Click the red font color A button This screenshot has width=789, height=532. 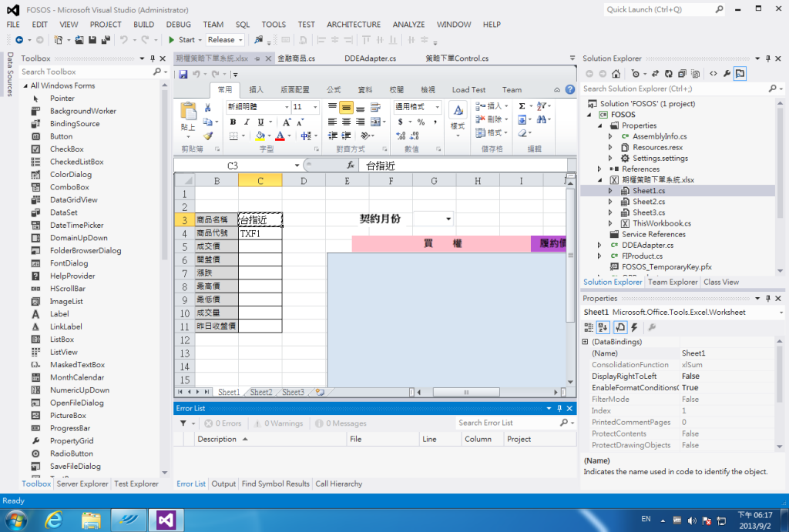pyautogui.click(x=280, y=136)
